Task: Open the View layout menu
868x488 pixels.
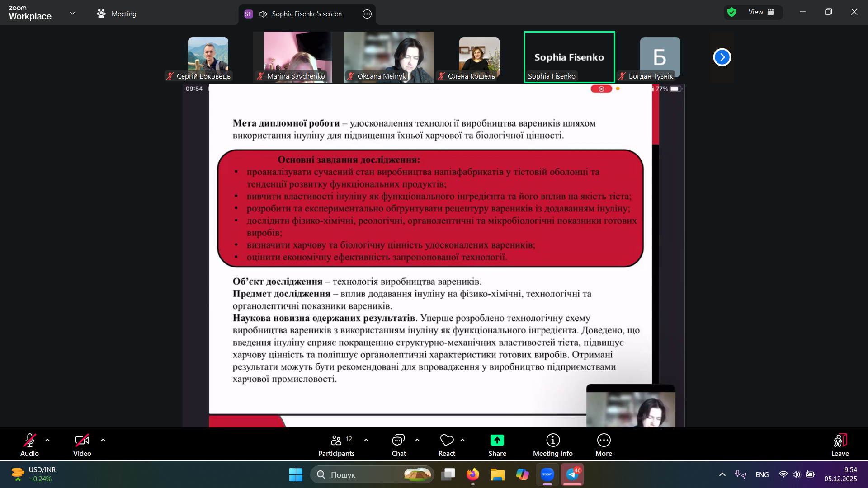Action: [761, 12]
